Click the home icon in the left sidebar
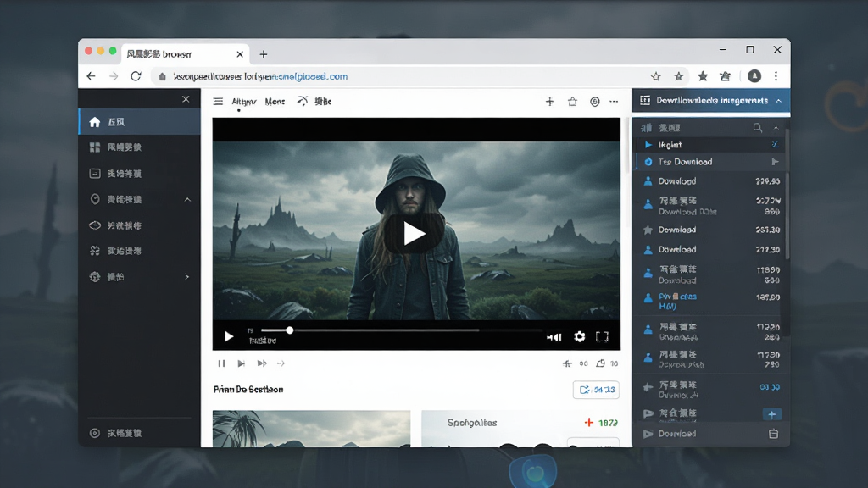The image size is (868, 488). click(95, 122)
